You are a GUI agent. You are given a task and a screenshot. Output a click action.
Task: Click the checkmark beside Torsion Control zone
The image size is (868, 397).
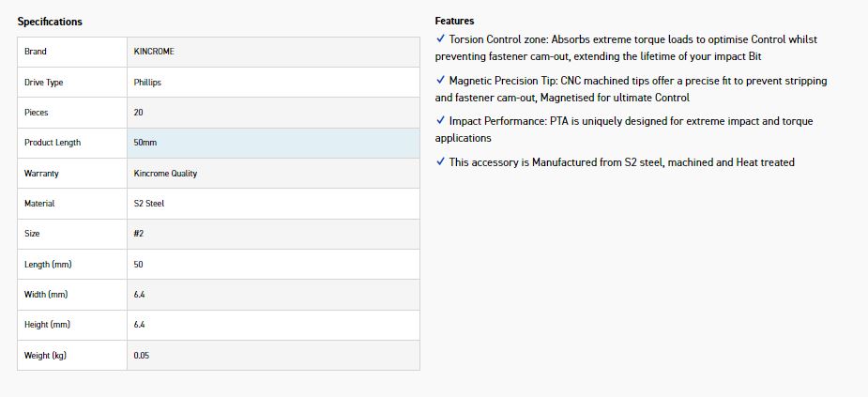coord(441,39)
